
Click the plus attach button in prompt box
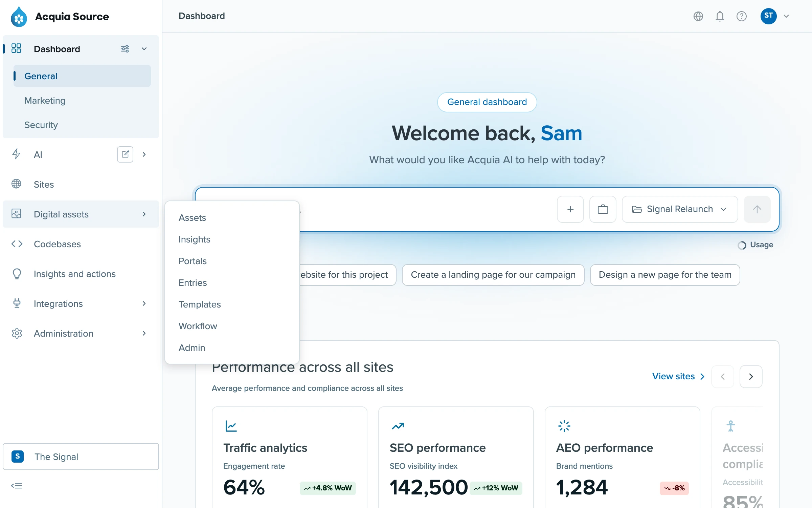click(570, 209)
